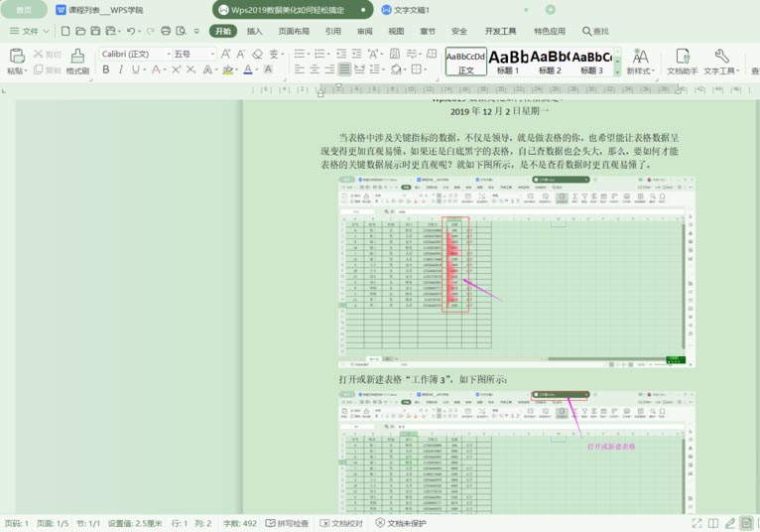
Task: Toggle Italic formatting
Action: (121, 69)
